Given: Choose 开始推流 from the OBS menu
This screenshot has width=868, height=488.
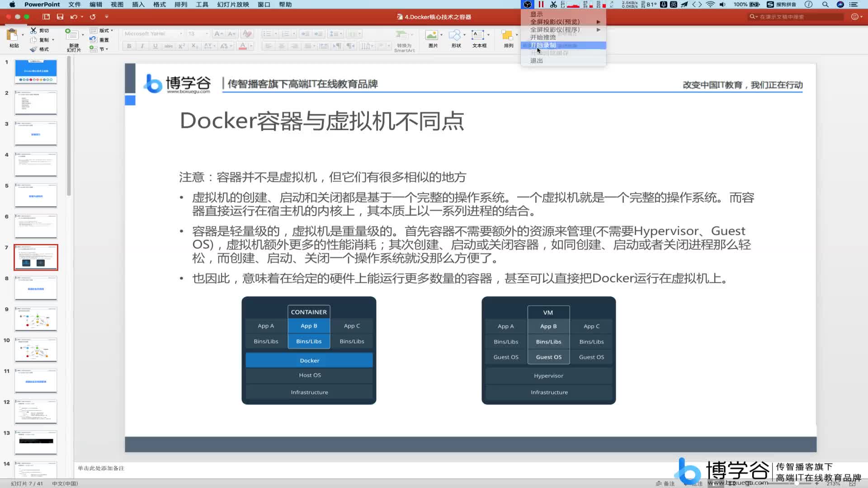Looking at the screenshot, I should point(563,38).
